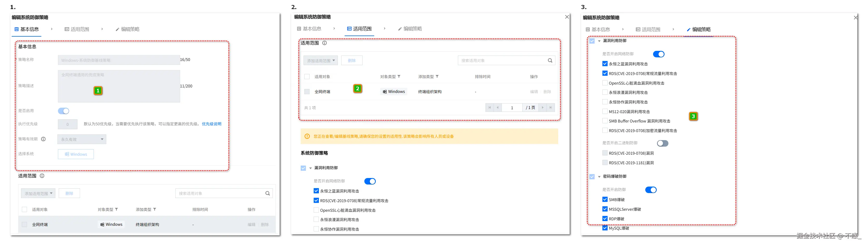Select all rows checkbox in dialog 1 table
This screenshot has height=246, width=868.
click(x=24, y=209)
